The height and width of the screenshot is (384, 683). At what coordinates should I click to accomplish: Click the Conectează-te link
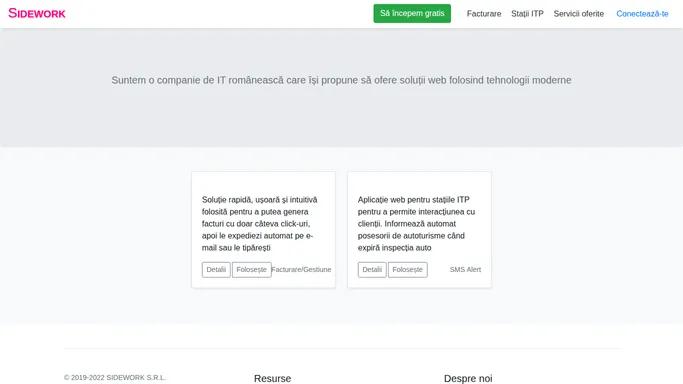tap(642, 14)
